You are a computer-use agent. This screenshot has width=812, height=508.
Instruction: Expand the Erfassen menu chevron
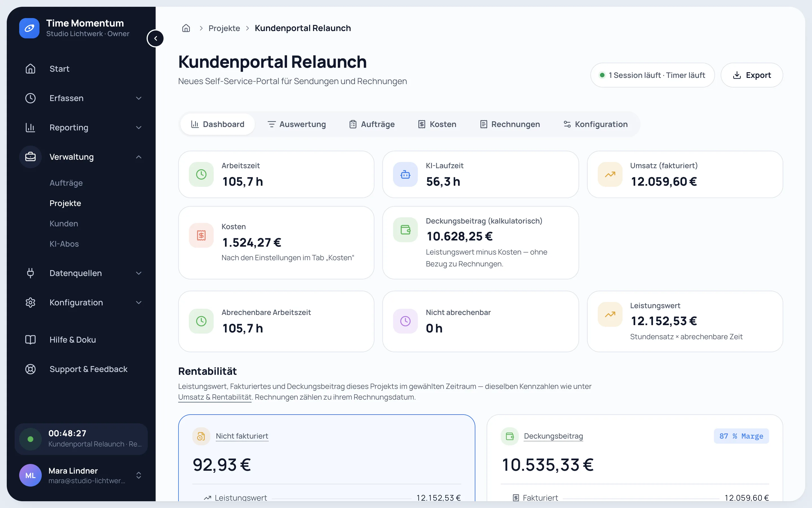coord(139,98)
